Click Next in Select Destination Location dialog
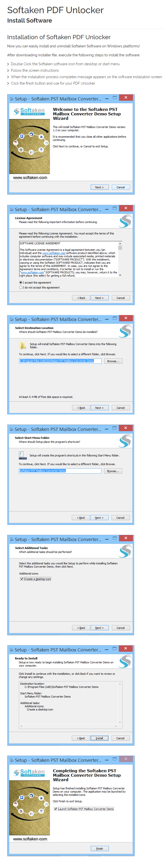 100,408
